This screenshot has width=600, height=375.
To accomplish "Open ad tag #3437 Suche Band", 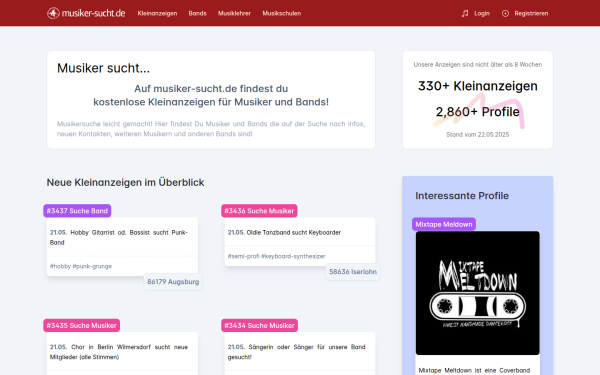I will (77, 211).
